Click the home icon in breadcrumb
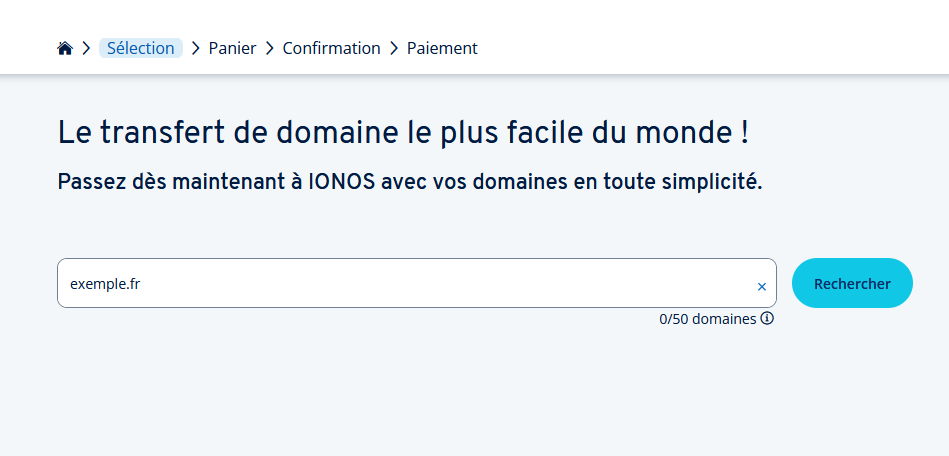This screenshot has width=949, height=456. [x=65, y=48]
